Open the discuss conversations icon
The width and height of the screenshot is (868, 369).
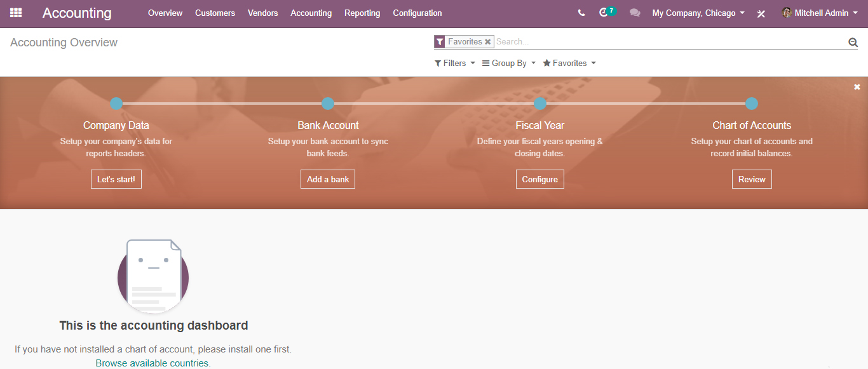(x=634, y=13)
